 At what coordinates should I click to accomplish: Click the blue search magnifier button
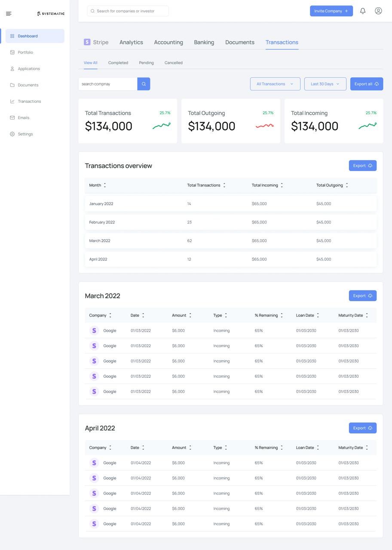[144, 84]
